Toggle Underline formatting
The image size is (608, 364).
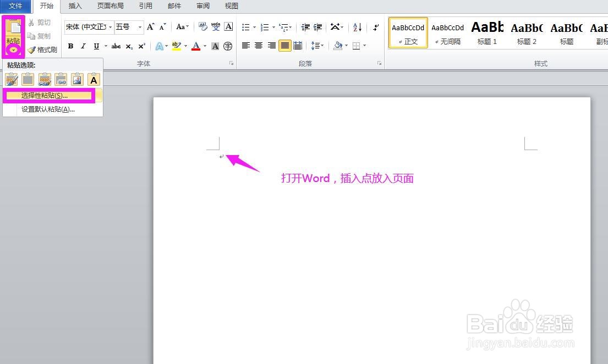click(x=96, y=46)
